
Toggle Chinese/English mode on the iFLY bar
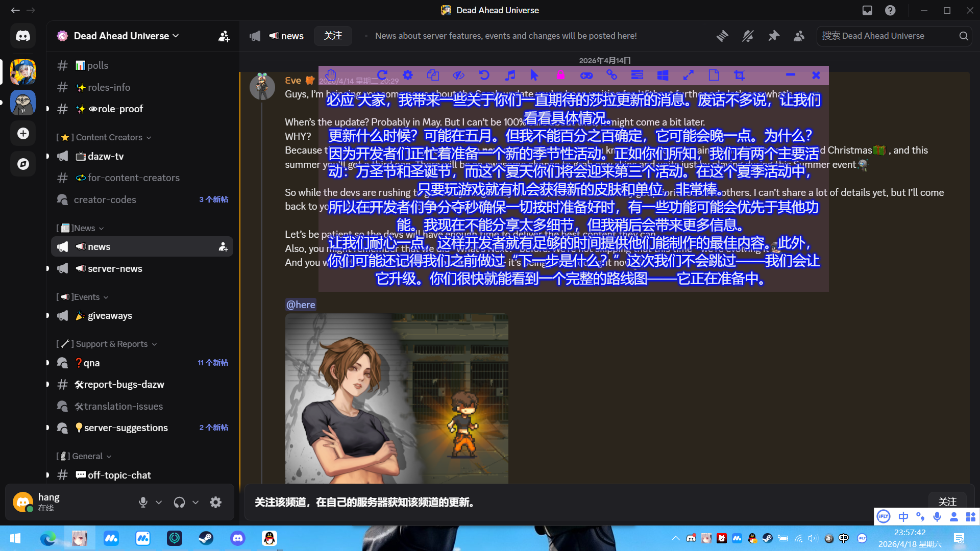[903, 517]
